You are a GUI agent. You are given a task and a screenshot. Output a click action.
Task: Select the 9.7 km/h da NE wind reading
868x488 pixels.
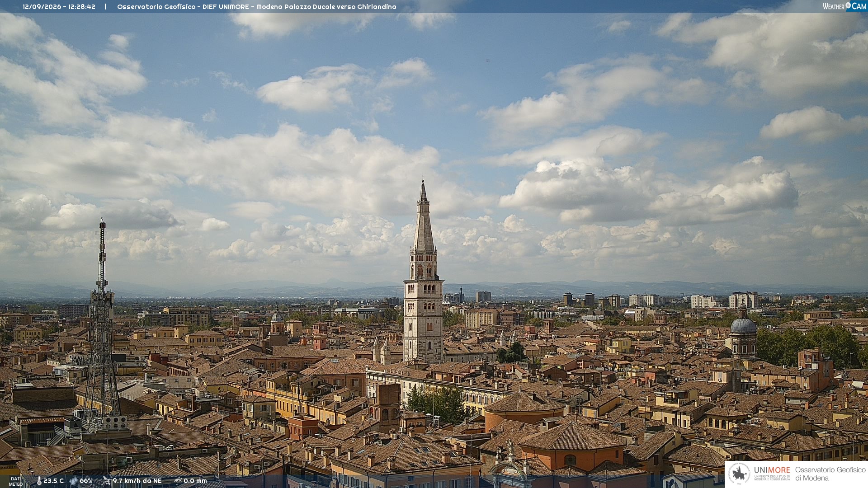137,481
